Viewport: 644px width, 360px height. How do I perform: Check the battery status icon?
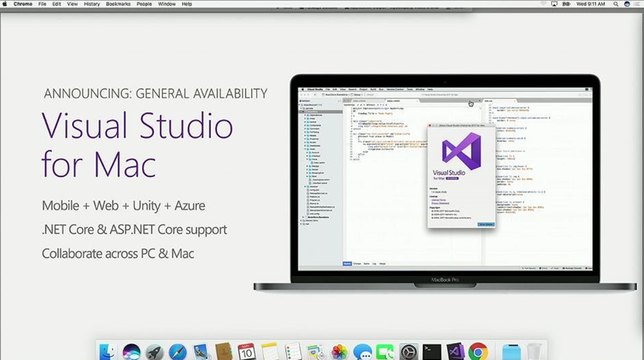[x=566, y=4]
